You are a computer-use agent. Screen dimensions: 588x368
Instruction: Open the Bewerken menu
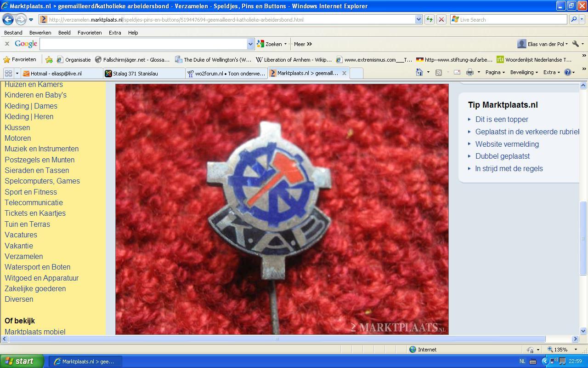(x=40, y=33)
